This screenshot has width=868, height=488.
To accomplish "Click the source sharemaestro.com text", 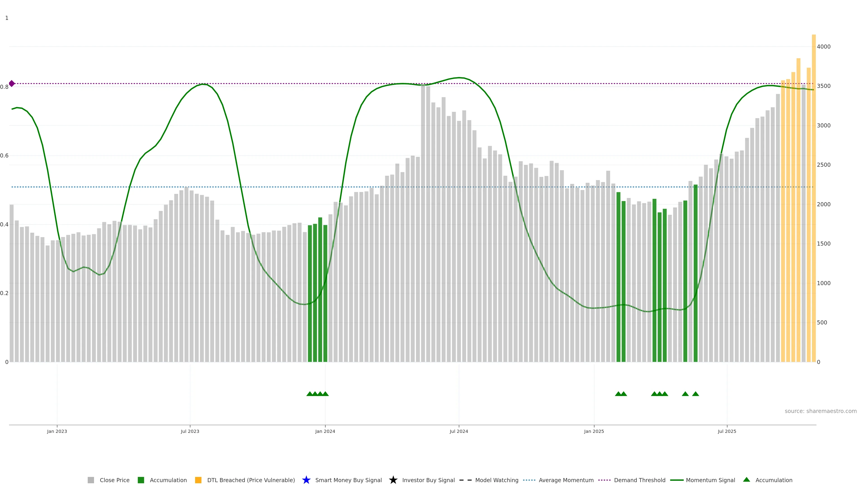I will point(821,411).
